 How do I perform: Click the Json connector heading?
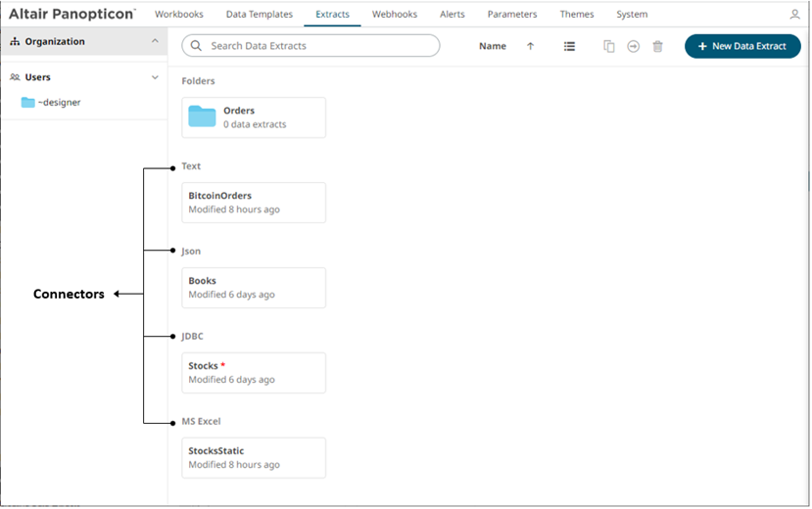[x=191, y=251]
